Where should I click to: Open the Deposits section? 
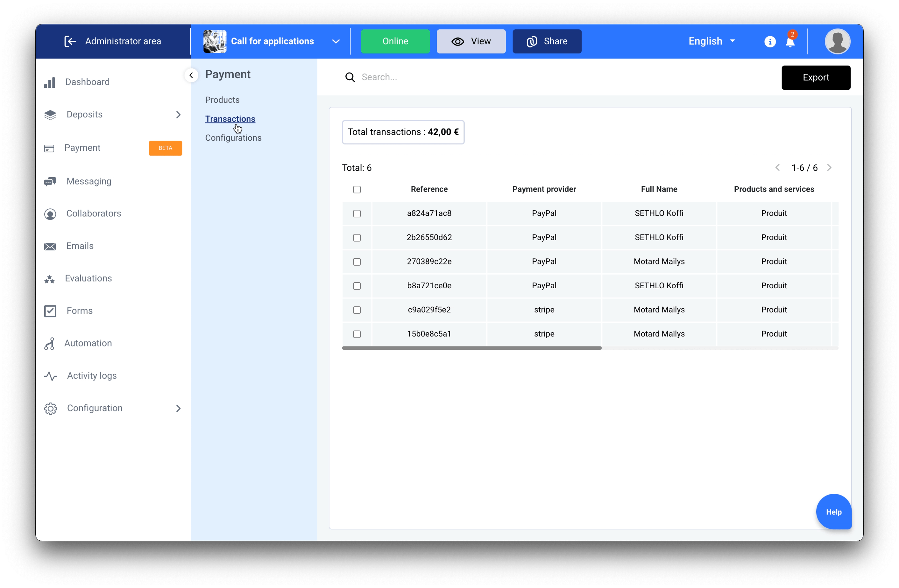[x=84, y=114]
